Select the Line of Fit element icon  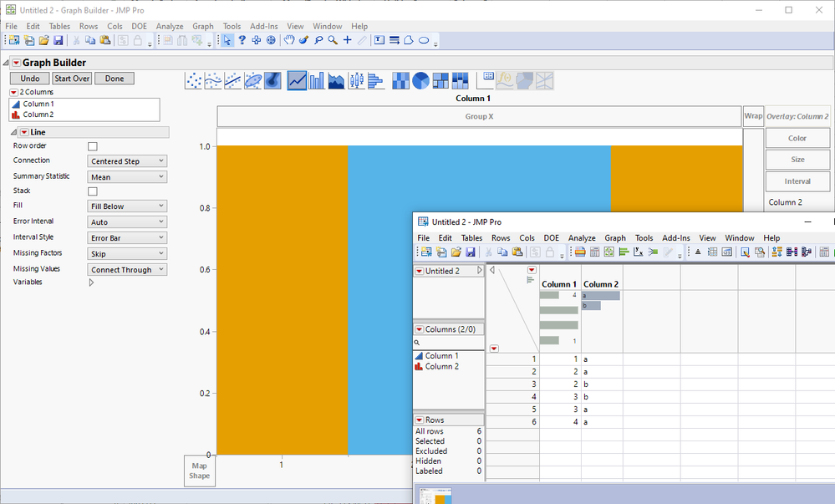point(232,81)
